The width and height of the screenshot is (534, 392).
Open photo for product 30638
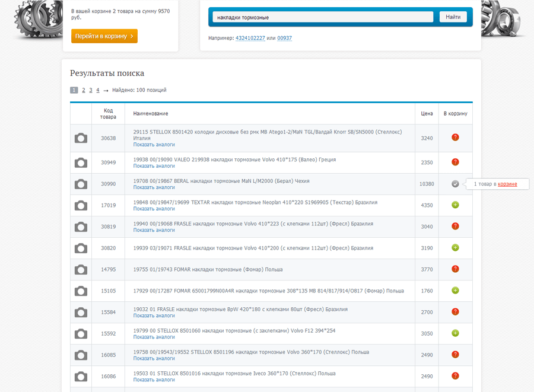(x=81, y=138)
